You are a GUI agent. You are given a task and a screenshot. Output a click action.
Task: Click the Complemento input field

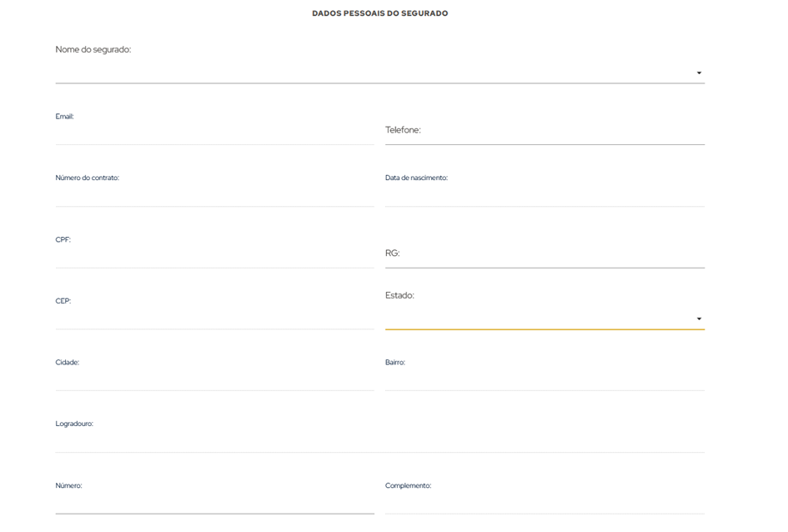coord(545,504)
